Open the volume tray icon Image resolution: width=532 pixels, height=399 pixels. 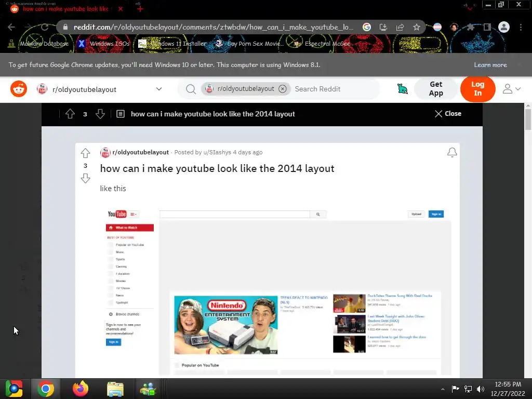(x=481, y=389)
